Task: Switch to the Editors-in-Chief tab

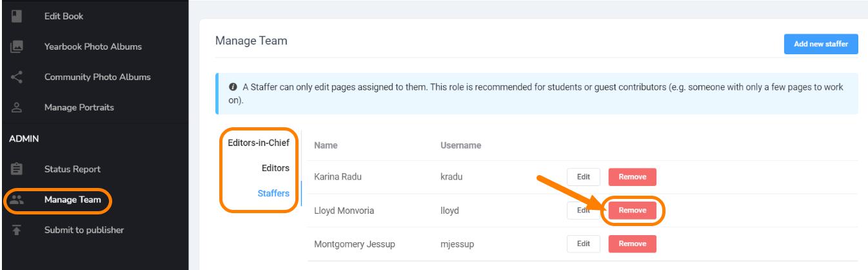Action: pyautogui.click(x=259, y=143)
